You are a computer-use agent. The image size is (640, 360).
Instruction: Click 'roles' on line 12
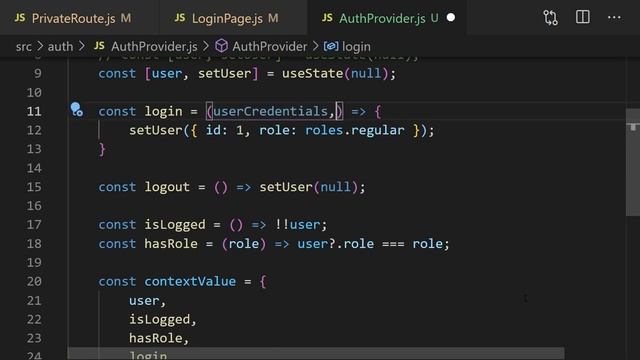324,130
